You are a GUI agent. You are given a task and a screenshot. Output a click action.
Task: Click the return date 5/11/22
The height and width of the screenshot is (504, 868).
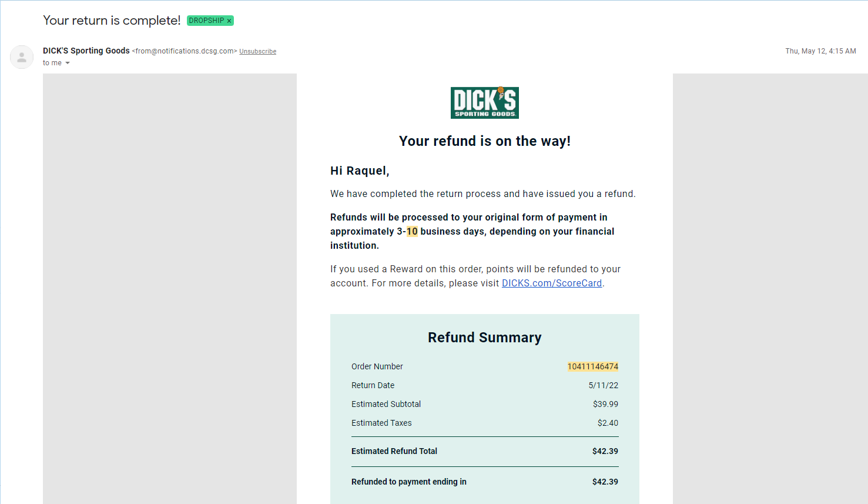pyautogui.click(x=604, y=385)
